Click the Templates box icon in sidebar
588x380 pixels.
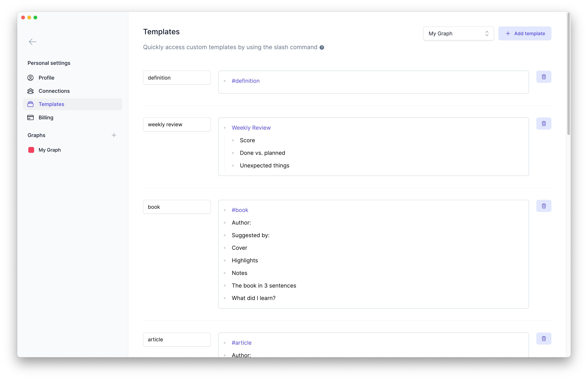tap(30, 104)
